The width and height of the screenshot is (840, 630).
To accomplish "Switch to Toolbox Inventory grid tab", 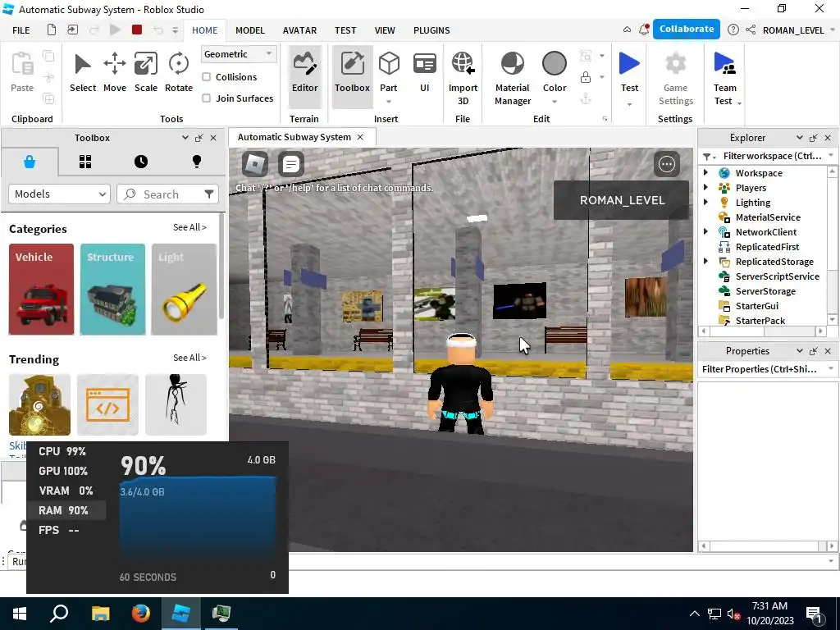I will coord(85,162).
